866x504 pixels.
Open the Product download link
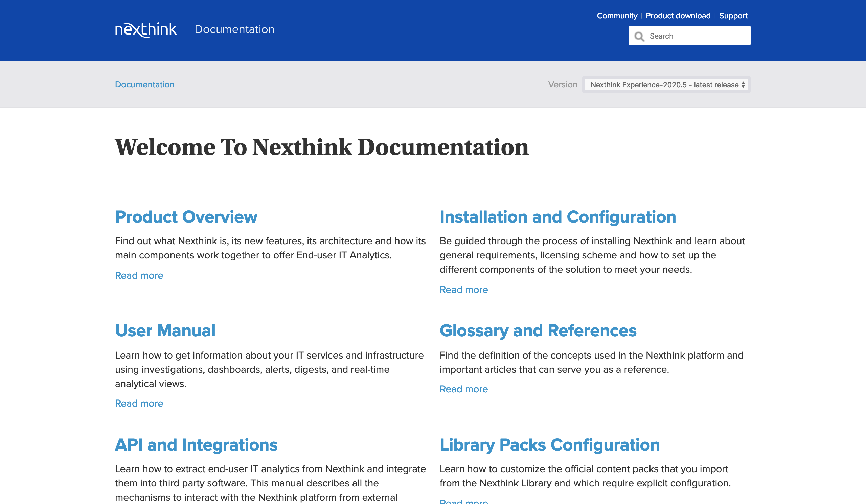(x=678, y=16)
